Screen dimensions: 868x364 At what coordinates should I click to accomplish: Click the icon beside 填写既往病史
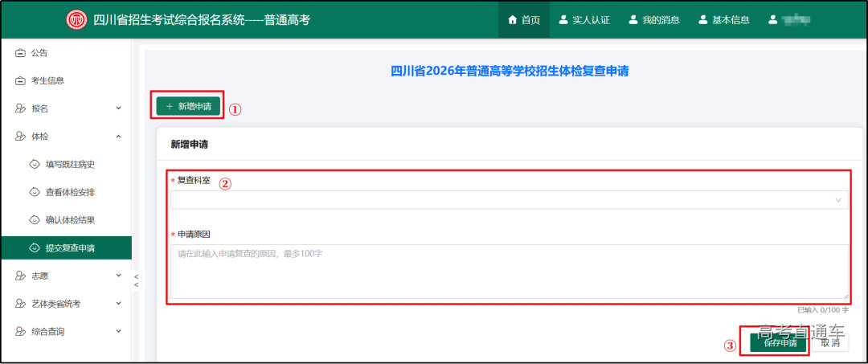click(35, 164)
